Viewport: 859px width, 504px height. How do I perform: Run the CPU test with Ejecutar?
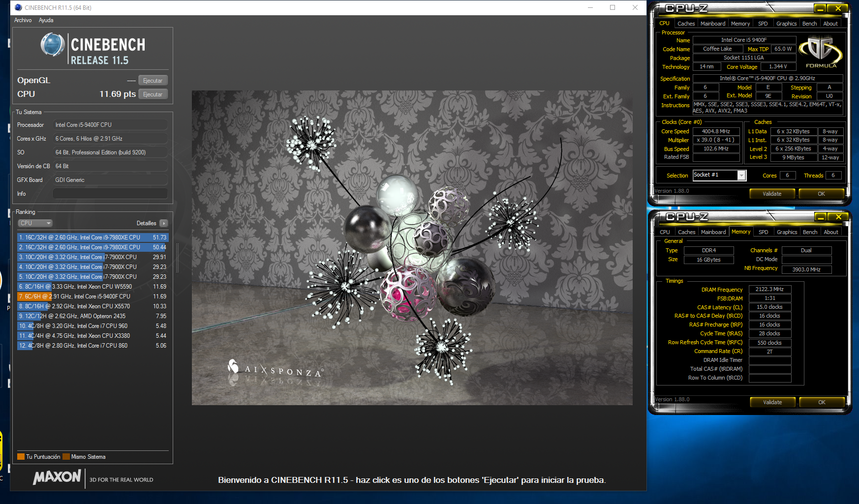pos(153,94)
